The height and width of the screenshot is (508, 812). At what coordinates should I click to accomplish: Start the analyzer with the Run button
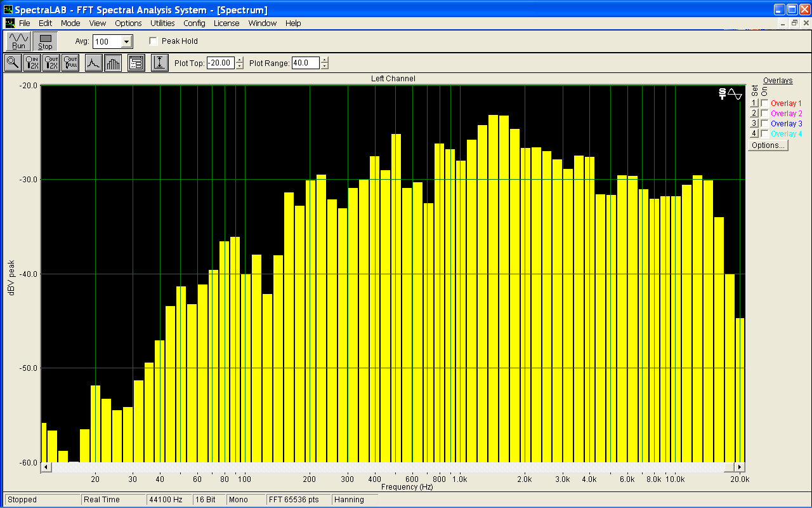click(19, 41)
